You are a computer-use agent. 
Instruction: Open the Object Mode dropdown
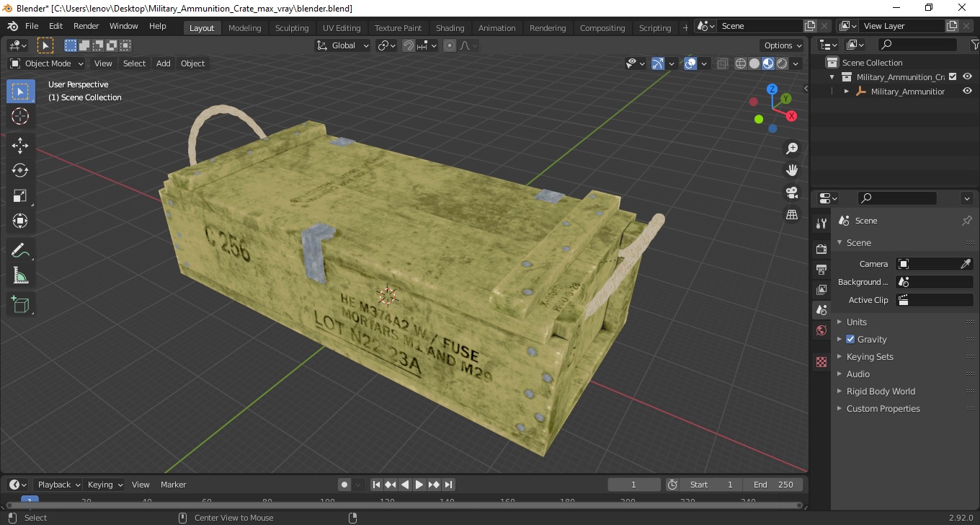47,63
